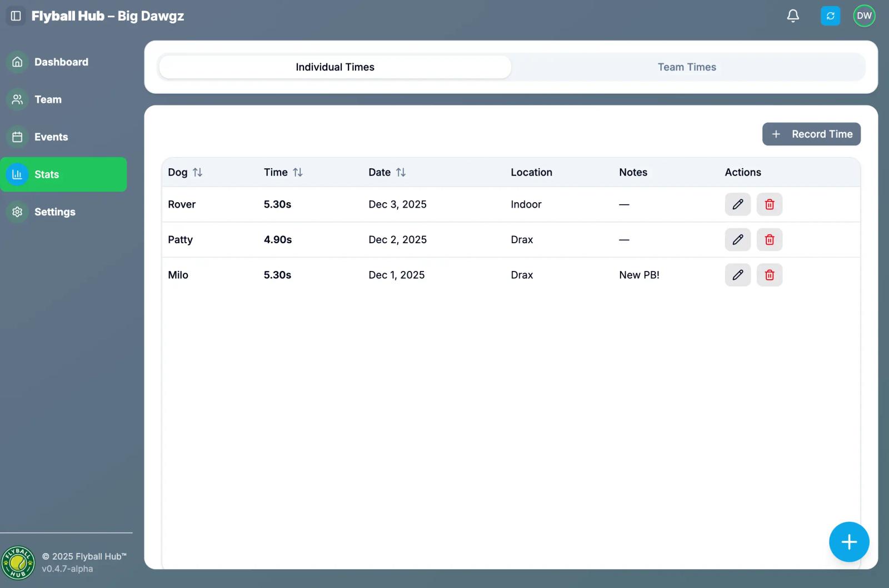Click the Milo dog name cell

(x=178, y=275)
